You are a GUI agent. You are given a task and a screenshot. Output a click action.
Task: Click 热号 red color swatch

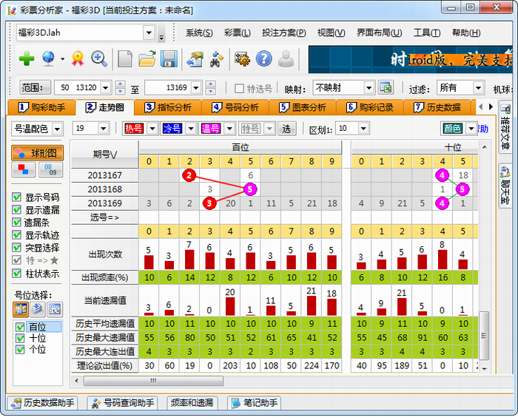click(x=134, y=129)
